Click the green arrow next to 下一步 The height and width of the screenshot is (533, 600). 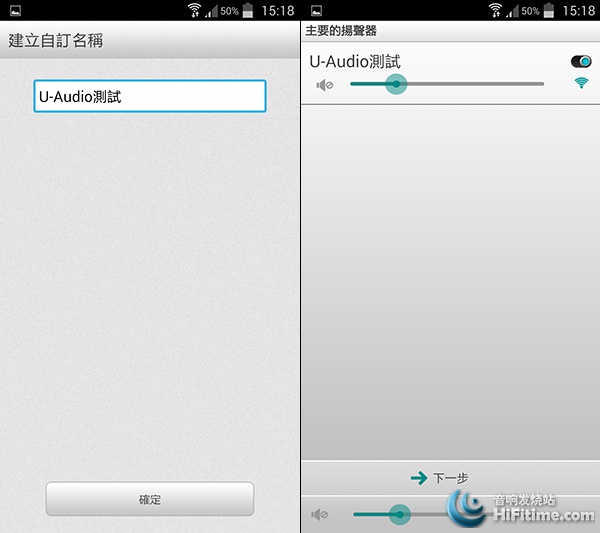[x=419, y=478]
